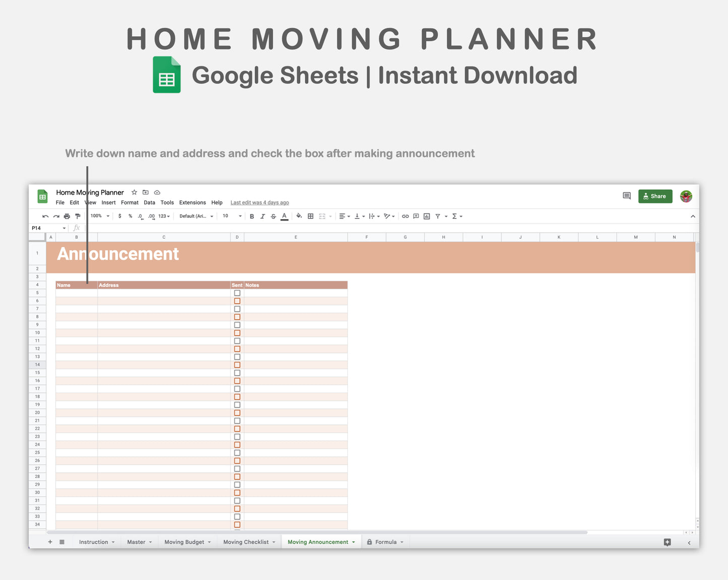Image resolution: width=728 pixels, height=580 pixels.
Task: Create a filter with the Filter icon
Action: [438, 216]
